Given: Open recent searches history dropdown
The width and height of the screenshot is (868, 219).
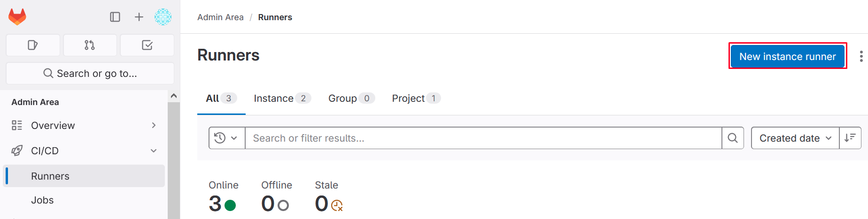Looking at the screenshot, I should [227, 138].
